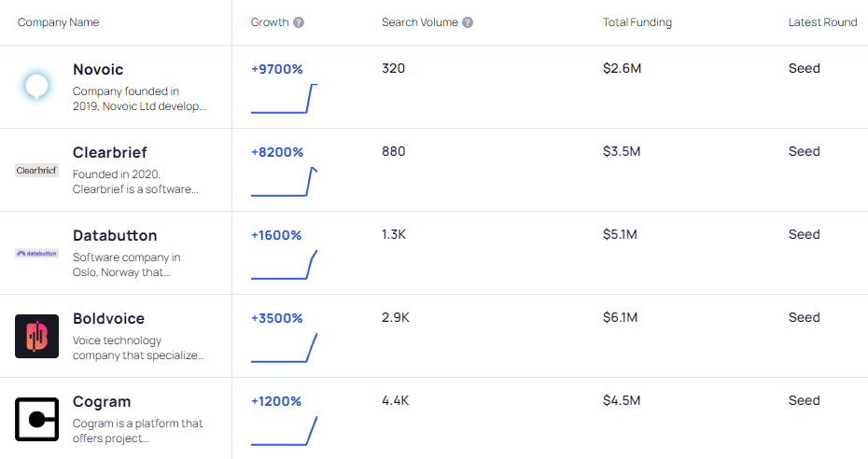
Task: Open the Boldvoice company name link
Action: (x=108, y=318)
